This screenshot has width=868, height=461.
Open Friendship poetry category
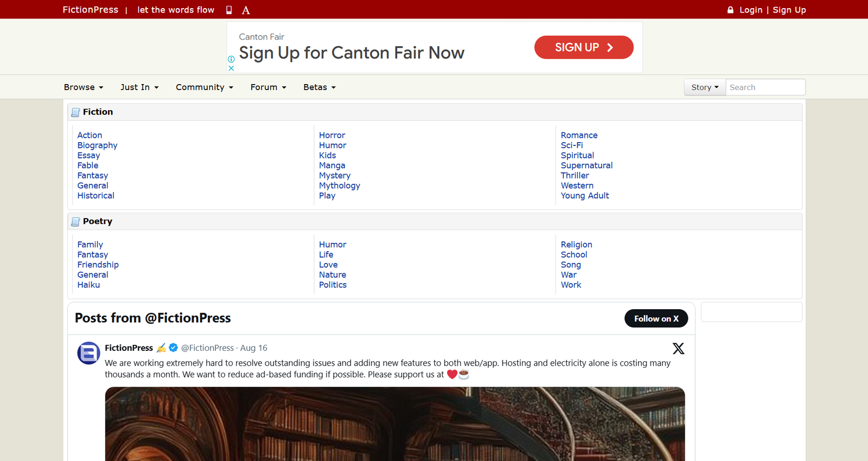[x=98, y=265]
